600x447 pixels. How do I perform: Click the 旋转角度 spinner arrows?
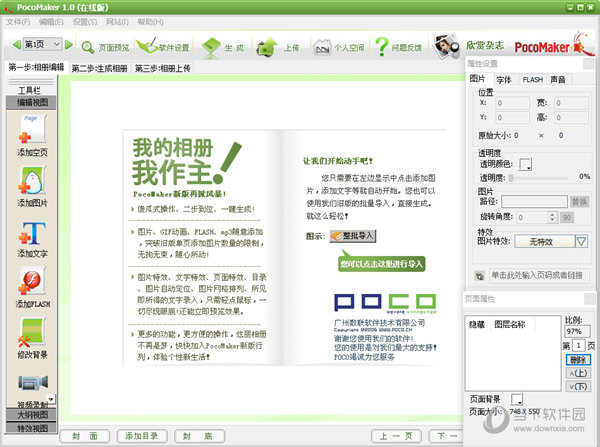click(551, 217)
